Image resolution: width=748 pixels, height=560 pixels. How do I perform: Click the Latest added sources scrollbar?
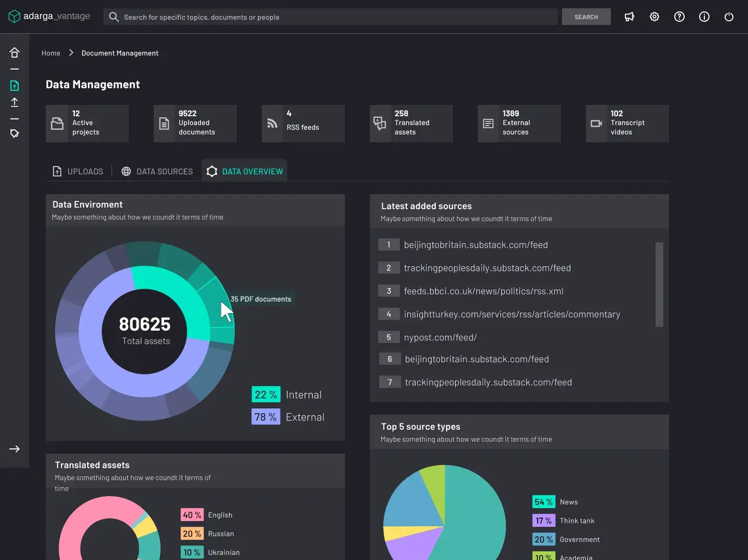[659, 284]
